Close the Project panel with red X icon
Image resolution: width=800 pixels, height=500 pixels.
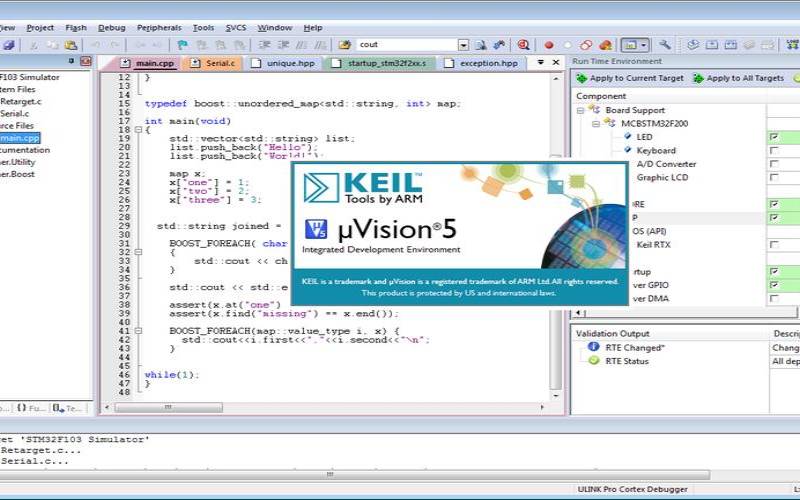(86, 61)
